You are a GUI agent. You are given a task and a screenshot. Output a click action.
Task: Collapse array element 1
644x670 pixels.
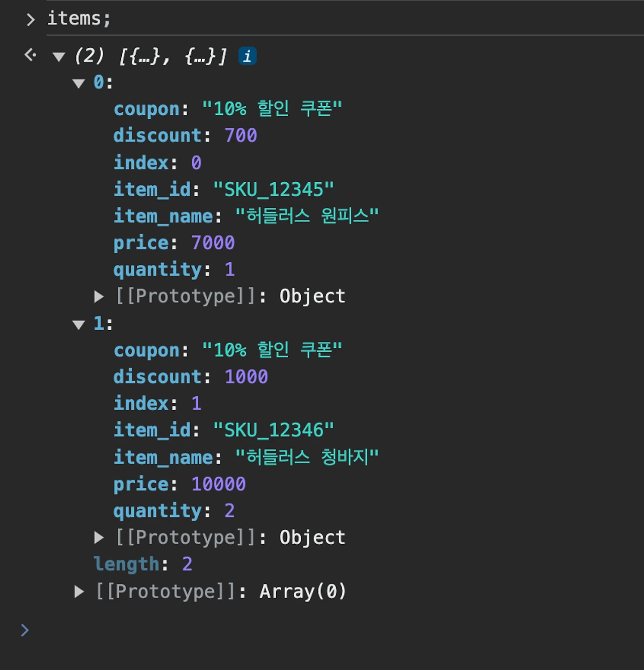pos(79,325)
